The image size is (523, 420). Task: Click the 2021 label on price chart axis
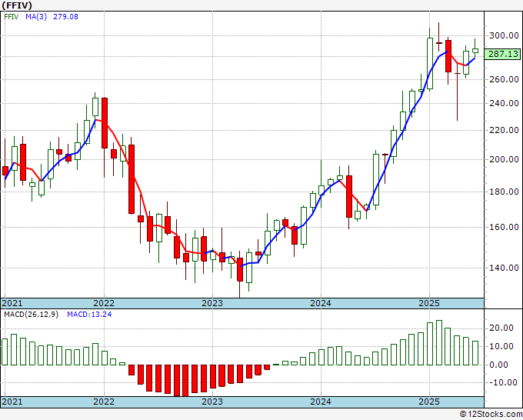[x=12, y=303]
